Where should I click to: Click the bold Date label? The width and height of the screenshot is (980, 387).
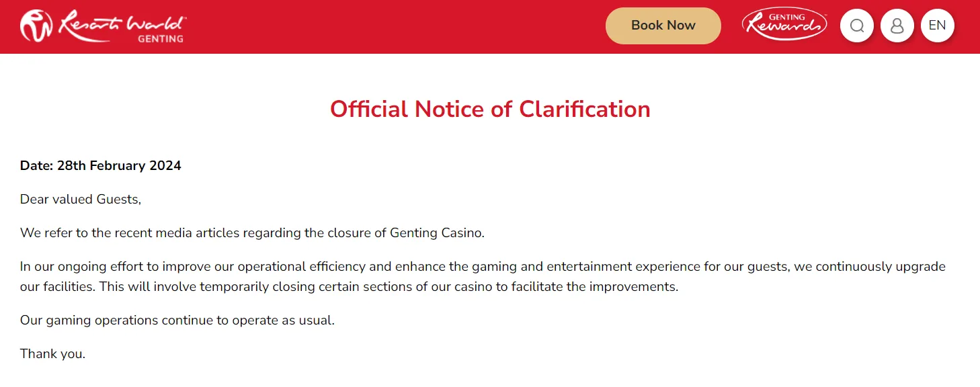coord(36,165)
